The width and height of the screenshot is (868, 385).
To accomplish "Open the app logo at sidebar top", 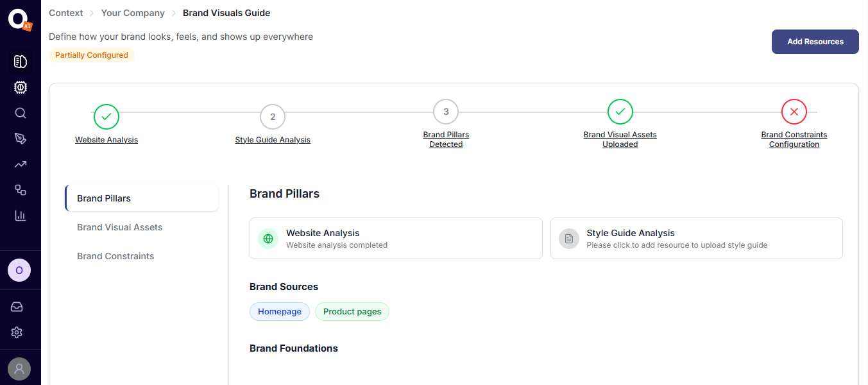I will pos(20,19).
